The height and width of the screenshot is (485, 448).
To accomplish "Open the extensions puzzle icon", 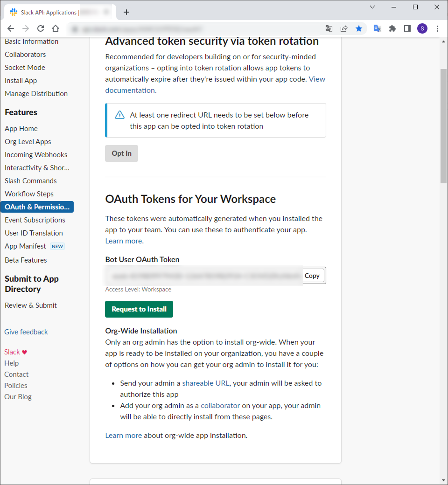I will [392, 29].
